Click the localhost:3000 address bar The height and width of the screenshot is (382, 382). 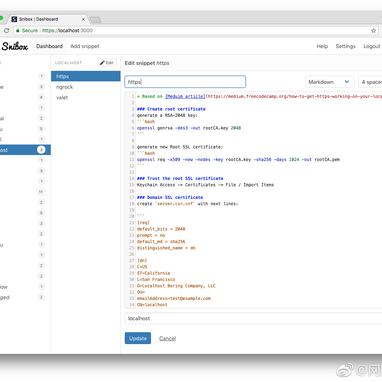pos(193,30)
